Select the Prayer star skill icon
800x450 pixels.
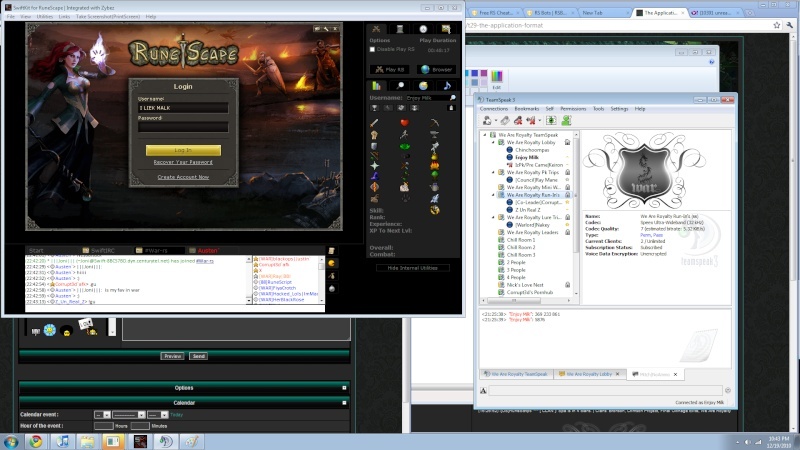pyautogui.click(x=374, y=165)
